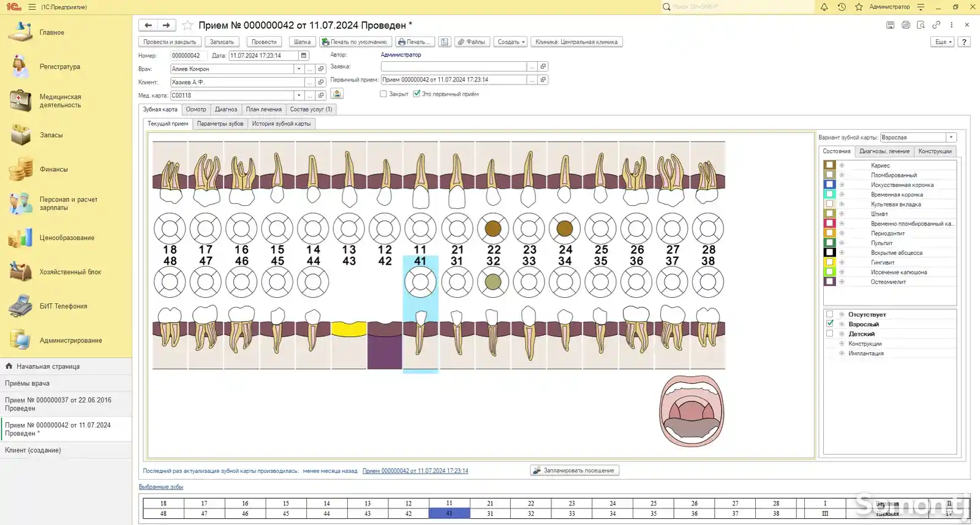
Task: Open calendar picker for Дата field
Action: tap(304, 55)
